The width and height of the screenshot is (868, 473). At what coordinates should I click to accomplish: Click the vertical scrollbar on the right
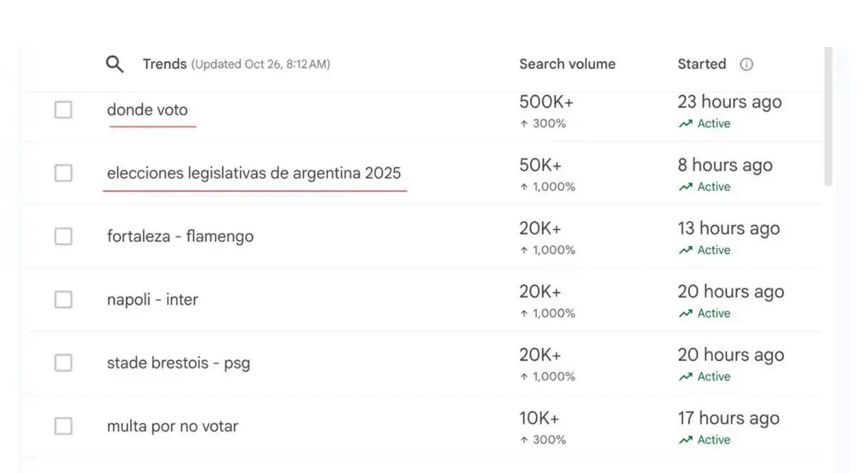click(829, 116)
